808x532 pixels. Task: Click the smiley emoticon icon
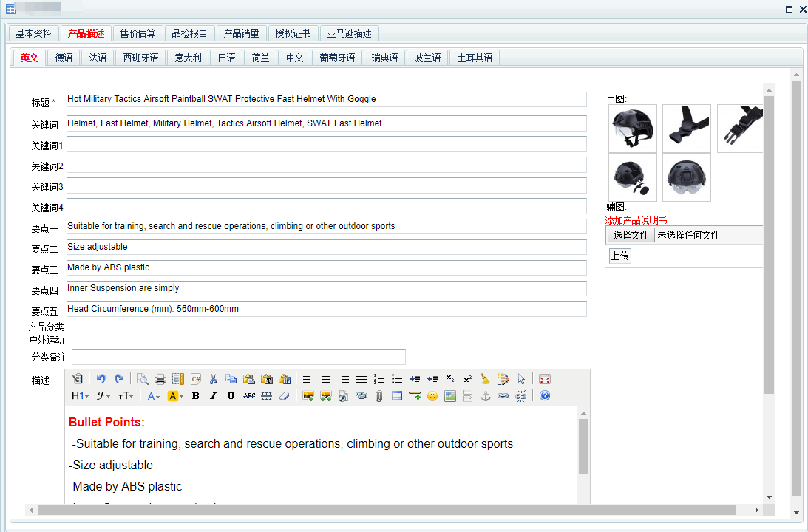pos(432,395)
